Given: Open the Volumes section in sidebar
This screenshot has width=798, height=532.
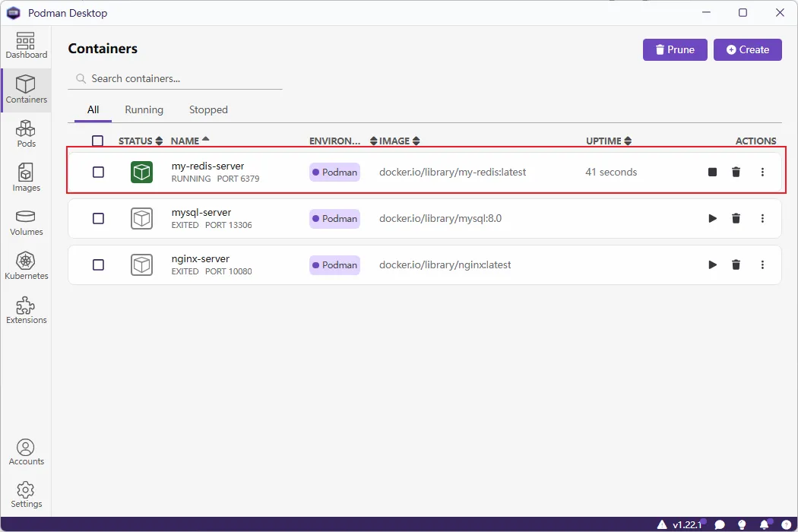Looking at the screenshot, I should 26,222.
